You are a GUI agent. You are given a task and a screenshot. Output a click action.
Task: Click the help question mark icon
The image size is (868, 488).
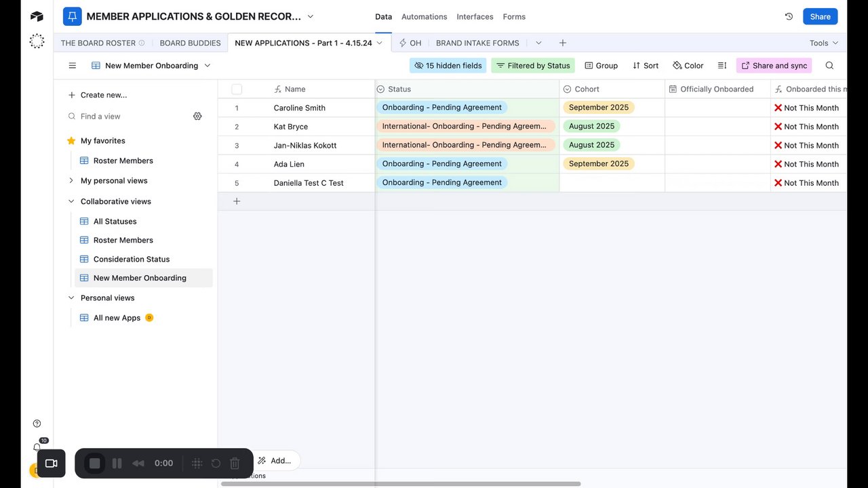click(x=37, y=424)
